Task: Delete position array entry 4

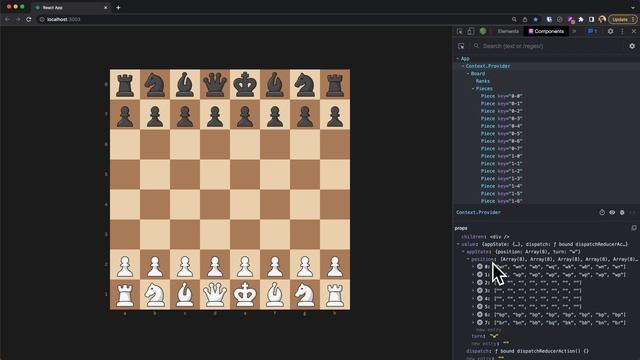Action: 480,298
